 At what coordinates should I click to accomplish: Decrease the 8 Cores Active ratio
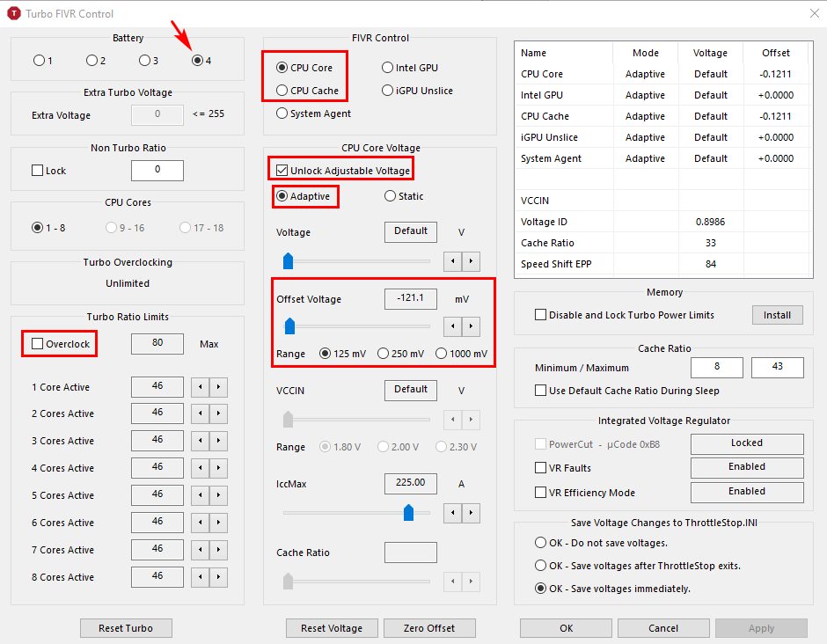200,577
